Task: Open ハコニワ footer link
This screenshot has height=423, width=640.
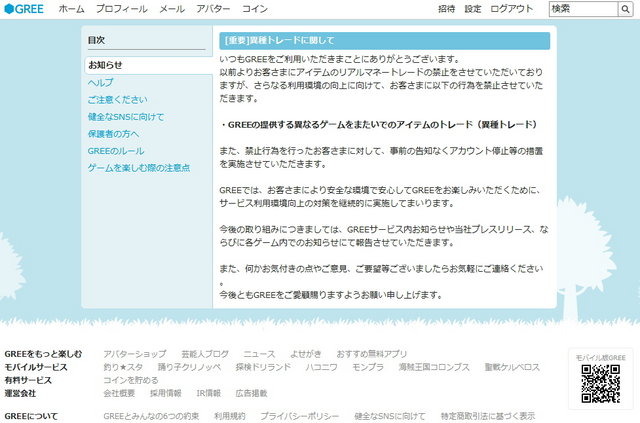Action: point(322,367)
